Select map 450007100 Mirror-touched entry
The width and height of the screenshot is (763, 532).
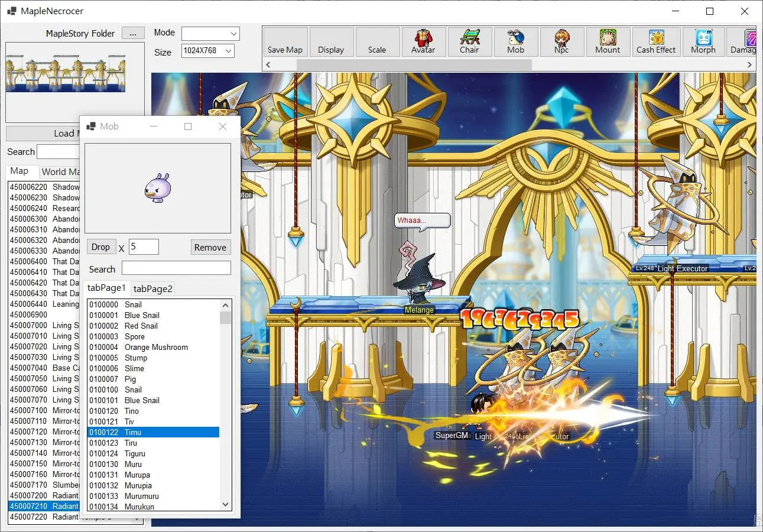click(x=44, y=410)
